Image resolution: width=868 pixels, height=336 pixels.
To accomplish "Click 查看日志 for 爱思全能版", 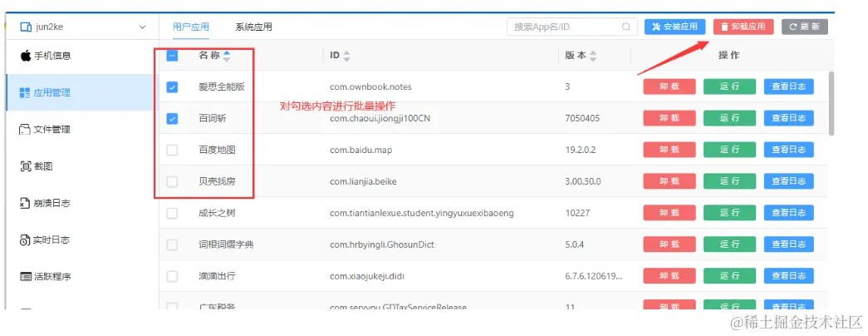I will pos(789,87).
